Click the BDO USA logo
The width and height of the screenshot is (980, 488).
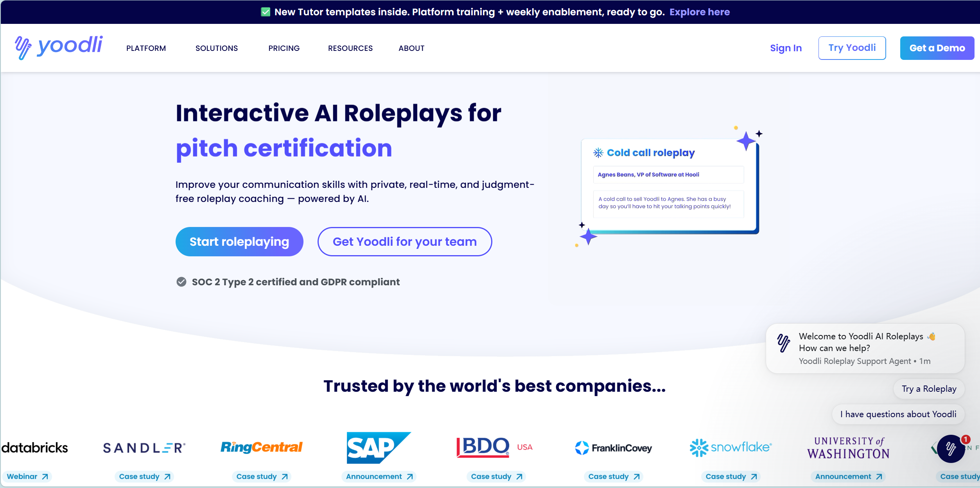[495, 447]
